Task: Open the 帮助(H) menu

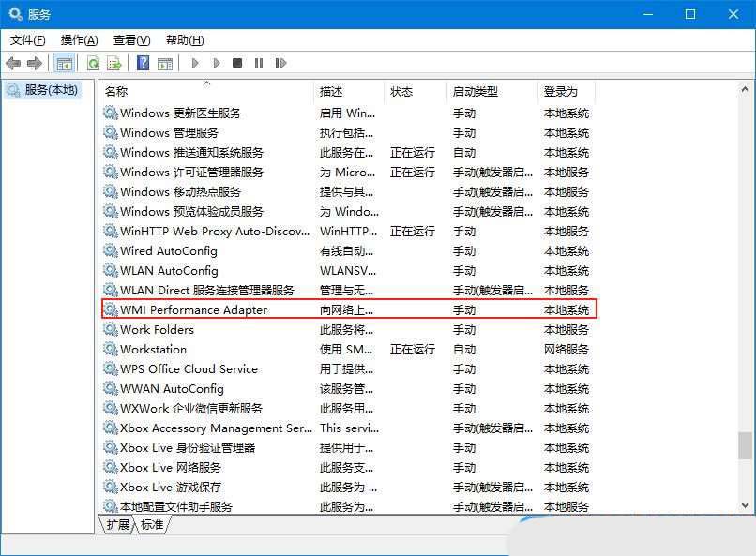Action: (184, 40)
